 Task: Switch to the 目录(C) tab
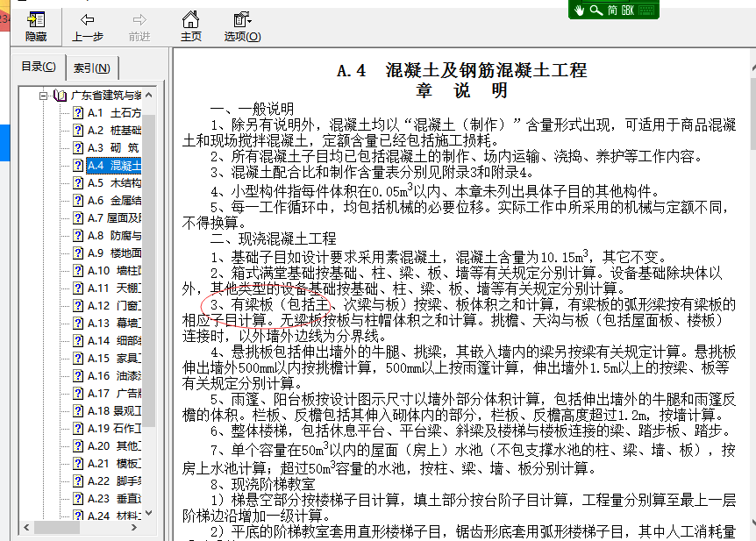tap(39, 67)
